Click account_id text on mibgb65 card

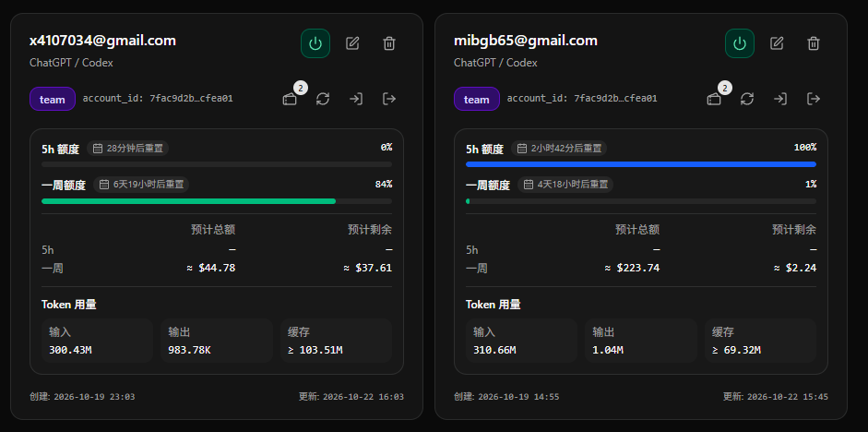click(582, 99)
